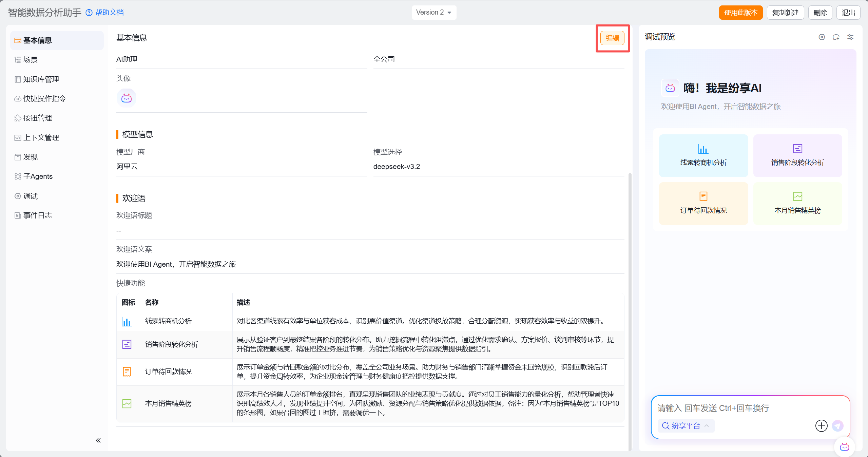
Task: Select 快捷操作指令 in sidebar
Action: [44, 99]
